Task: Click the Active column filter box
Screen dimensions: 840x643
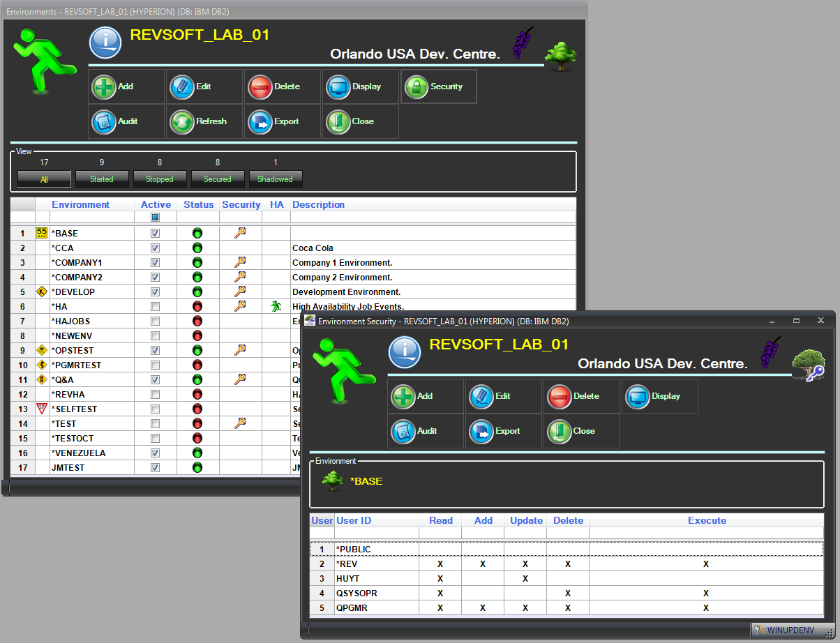Action: tap(156, 217)
